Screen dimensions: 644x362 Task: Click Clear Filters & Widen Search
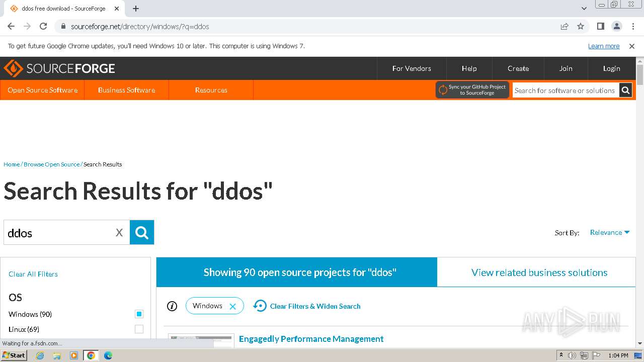pos(307,306)
